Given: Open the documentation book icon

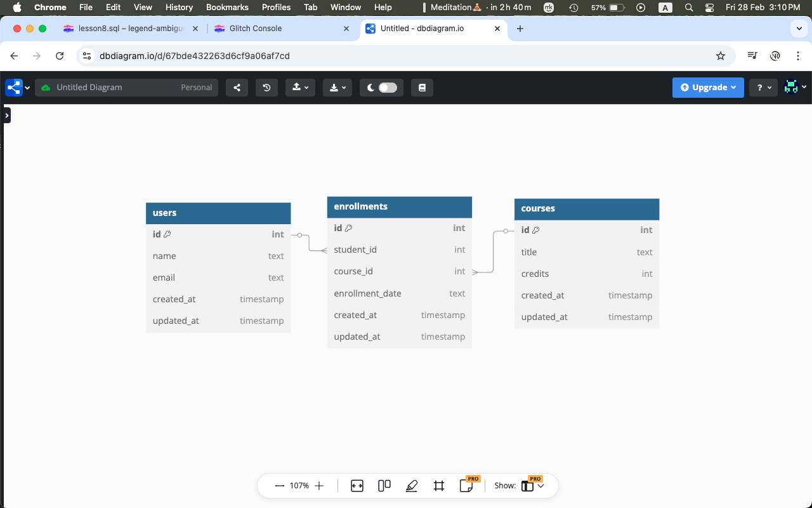Looking at the screenshot, I should pyautogui.click(x=422, y=88).
